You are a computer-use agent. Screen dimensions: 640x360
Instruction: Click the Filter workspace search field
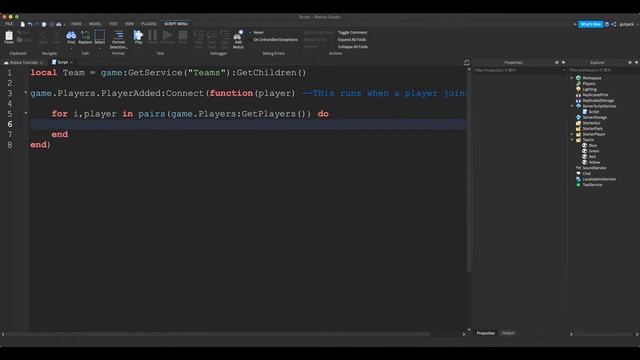point(603,70)
